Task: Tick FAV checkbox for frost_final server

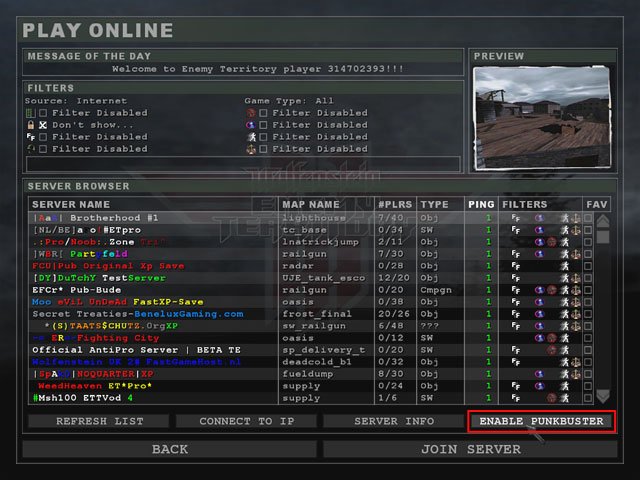Action: coord(588,314)
